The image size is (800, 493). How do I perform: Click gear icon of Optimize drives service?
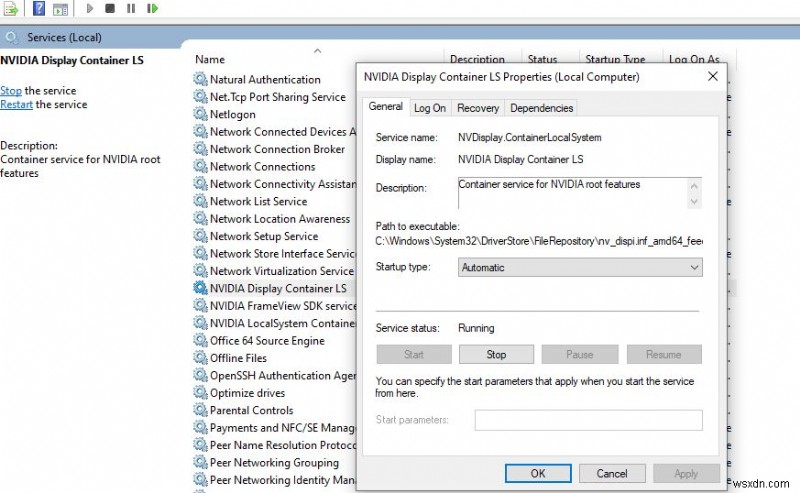200,392
